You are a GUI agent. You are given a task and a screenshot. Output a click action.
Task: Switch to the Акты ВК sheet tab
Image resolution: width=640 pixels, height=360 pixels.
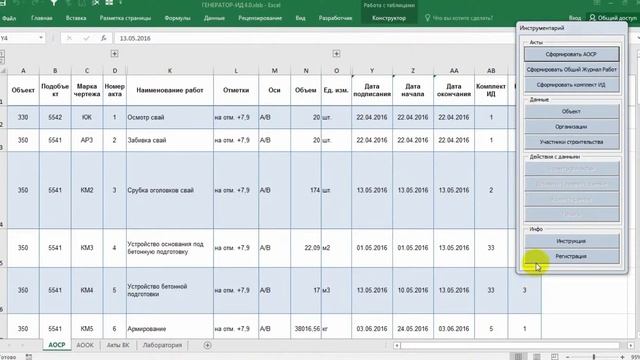tap(118, 345)
